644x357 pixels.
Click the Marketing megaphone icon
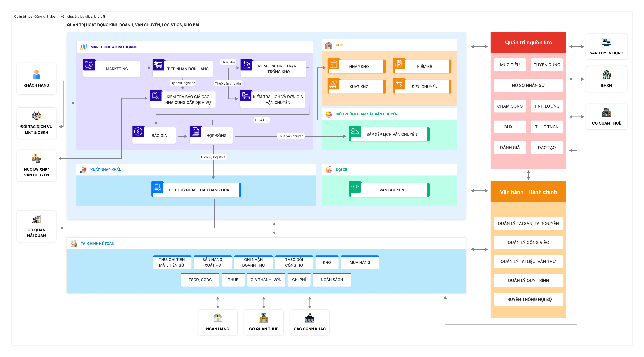point(89,65)
